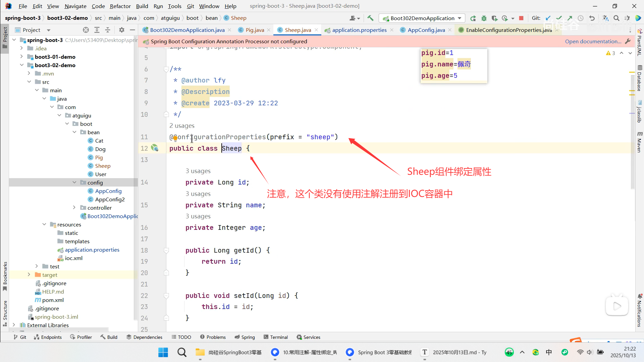Select Pig class in project tree
The height and width of the screenshot is (362, 644).
coord(99,157)
